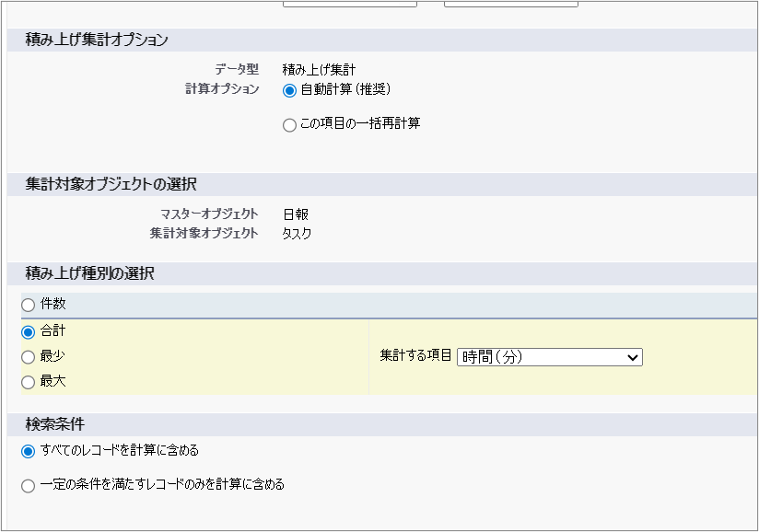Click the 集計対象オブジェクトの選択 section header
Image resolution: width=759 pixels, height=532 pixels.
(111, 184)
